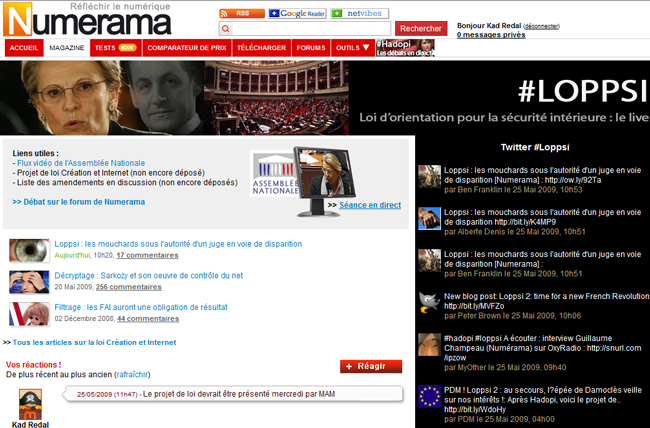Subscribe via the RSS feed button
650x428 pixels.
tap(241, 13)
